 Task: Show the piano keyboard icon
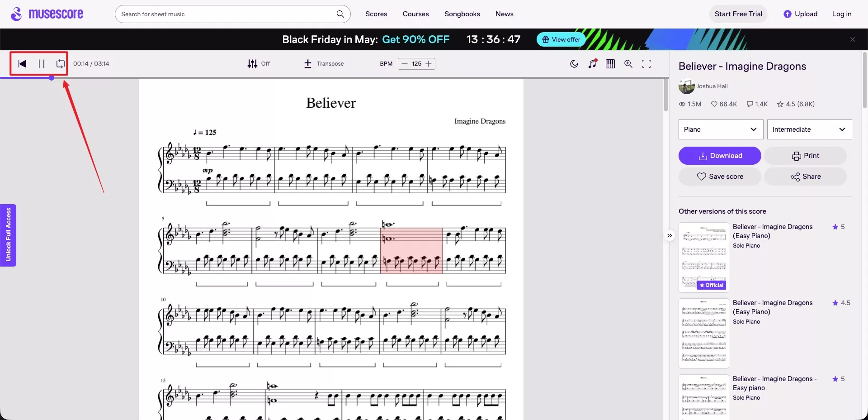pos(610,64)
